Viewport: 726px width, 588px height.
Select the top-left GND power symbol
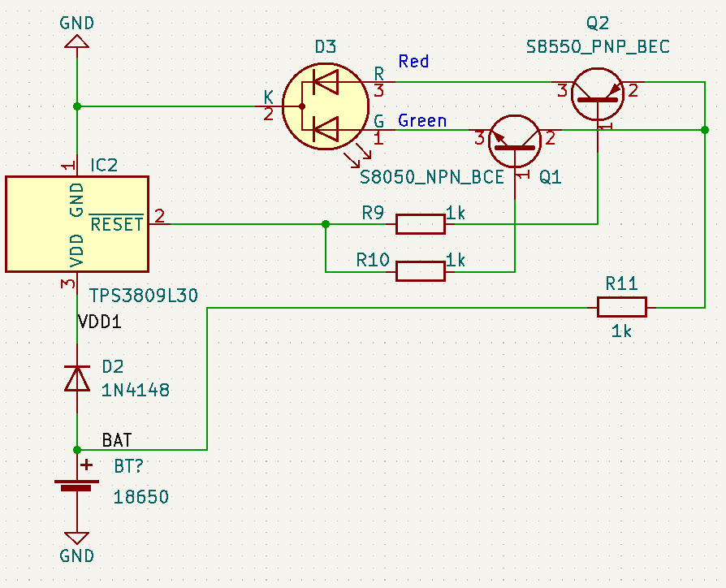(76, 39)
